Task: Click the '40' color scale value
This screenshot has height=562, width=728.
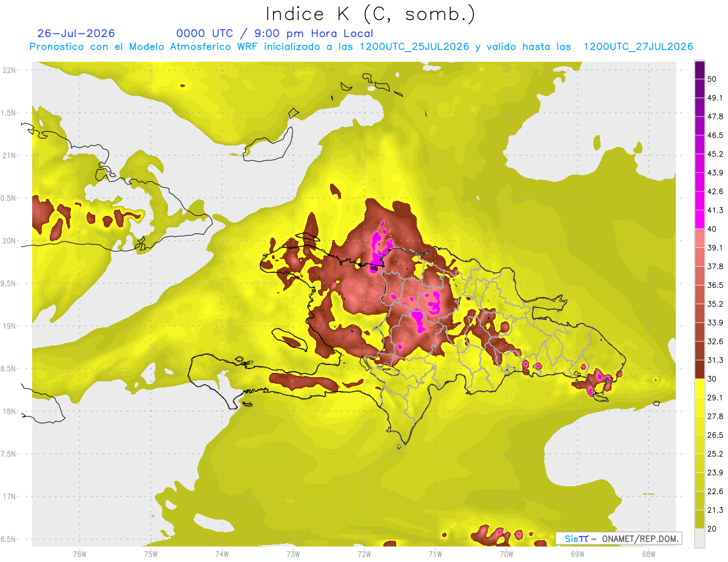Action: point(712,229)
